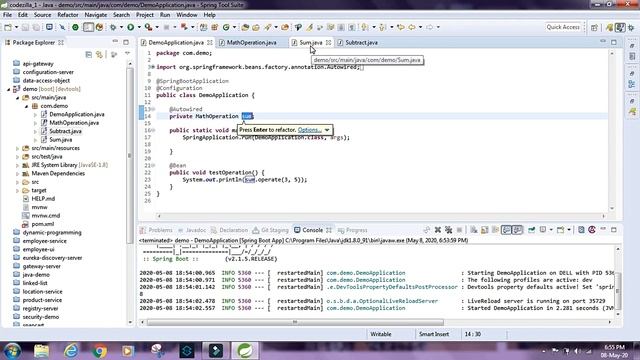
Task: Minimize the Package Explorer panel
Action: pos(115,42)
